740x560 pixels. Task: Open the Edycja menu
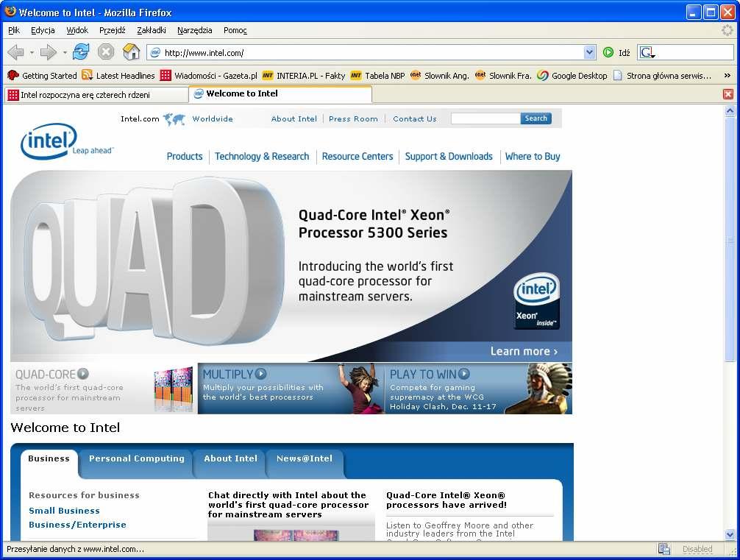43,30
